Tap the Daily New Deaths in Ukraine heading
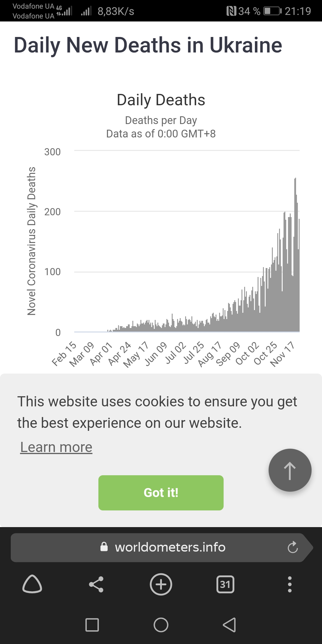322x644 pixels. [148, 45]
